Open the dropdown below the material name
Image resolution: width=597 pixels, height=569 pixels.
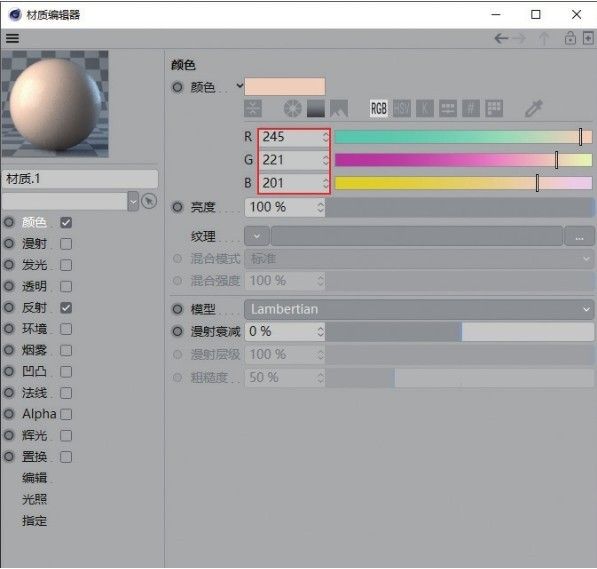pos(133,201)
